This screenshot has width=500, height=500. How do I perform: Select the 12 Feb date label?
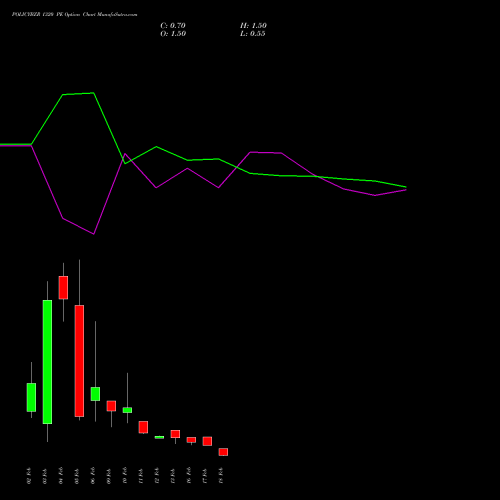click(x=157, y=476)
